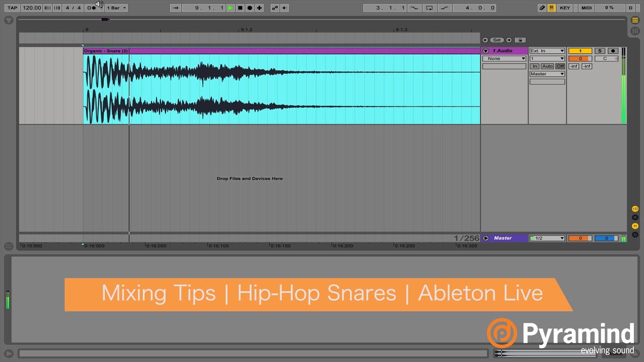Toggle Returns section R button
Image resolution: width=644 pixels, height=362 pixels.
click(635, 217)
